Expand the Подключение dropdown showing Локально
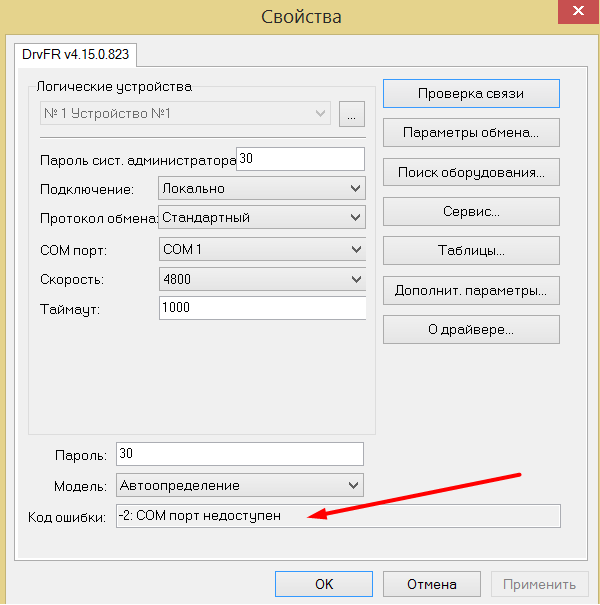600x605 pixels. (x=262, y=188)
